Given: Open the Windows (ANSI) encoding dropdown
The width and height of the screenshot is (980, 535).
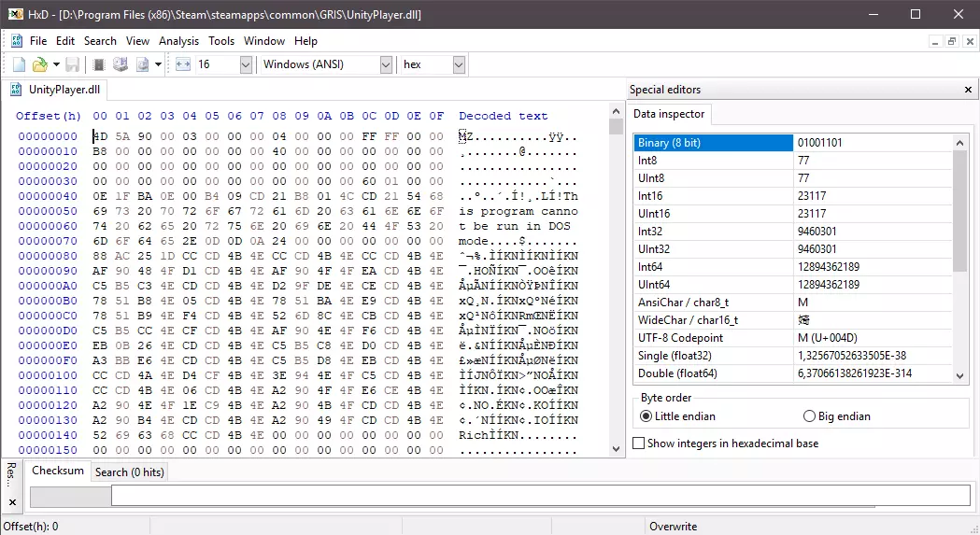Looking at the screenshot, I should [386, 64].
